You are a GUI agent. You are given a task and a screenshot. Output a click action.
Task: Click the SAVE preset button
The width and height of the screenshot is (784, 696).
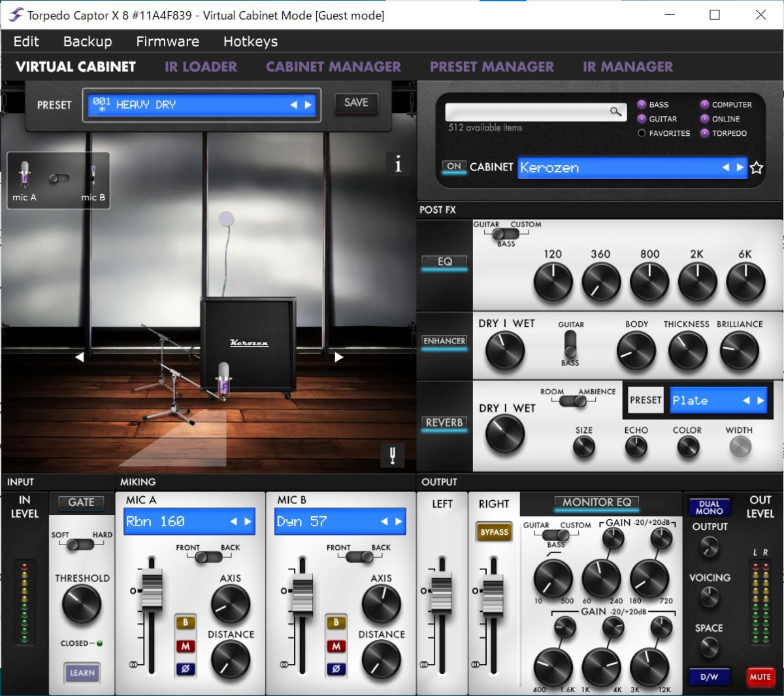(x=356, y=103)
